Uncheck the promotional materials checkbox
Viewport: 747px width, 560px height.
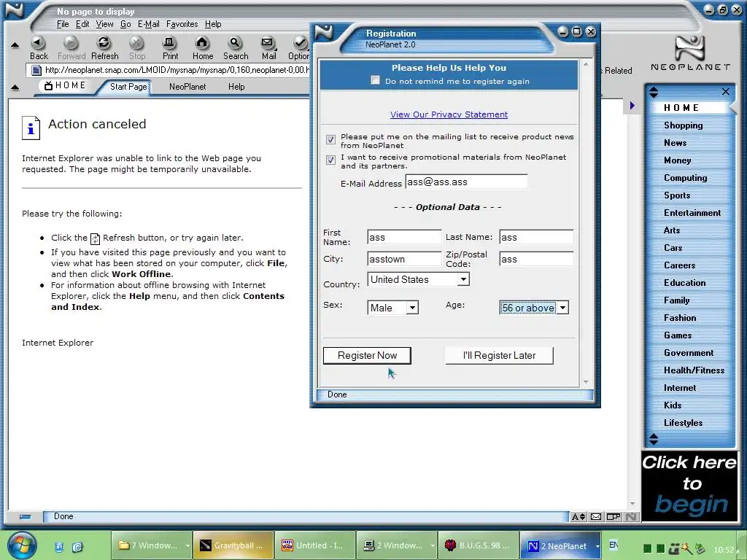(330, 160)
